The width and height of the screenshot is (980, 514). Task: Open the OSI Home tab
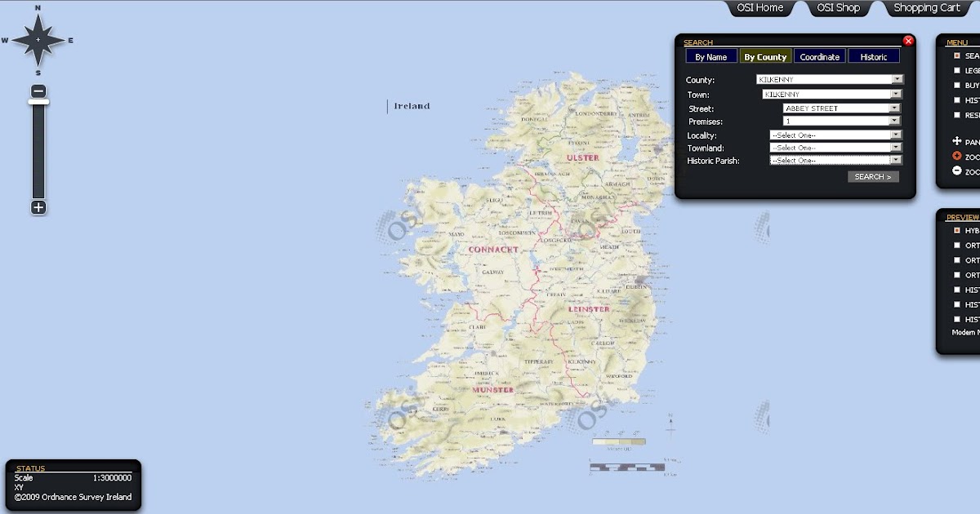click(760, 8)
